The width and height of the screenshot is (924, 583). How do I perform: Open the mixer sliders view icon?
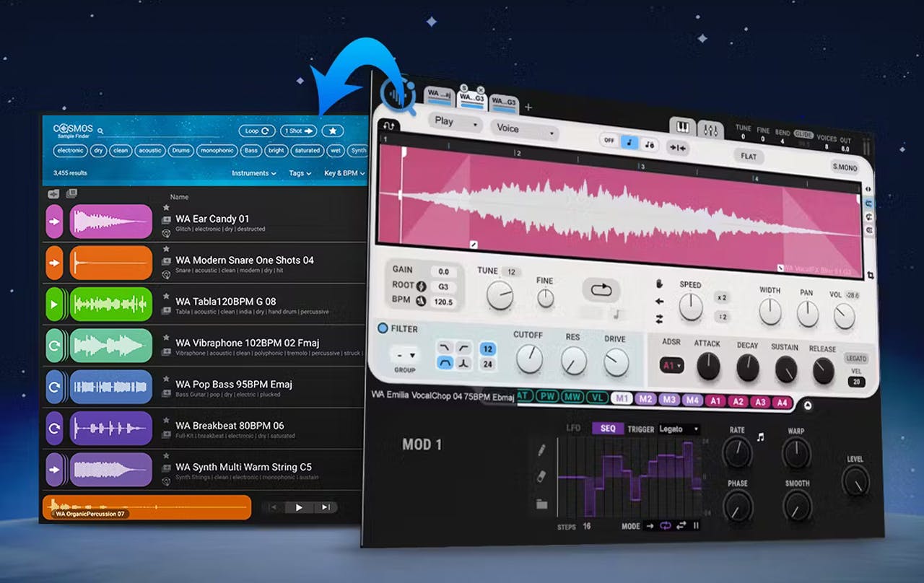point(711,130)
